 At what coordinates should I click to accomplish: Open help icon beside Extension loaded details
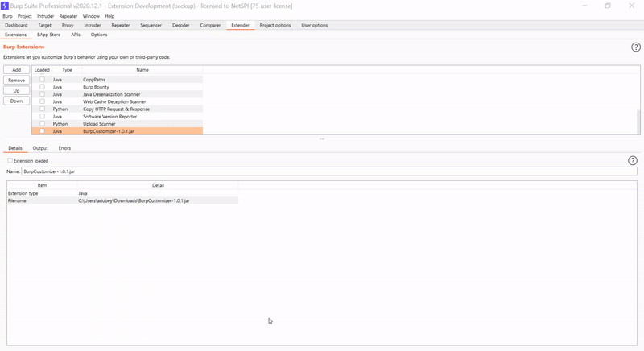click(x=633, y=160)
